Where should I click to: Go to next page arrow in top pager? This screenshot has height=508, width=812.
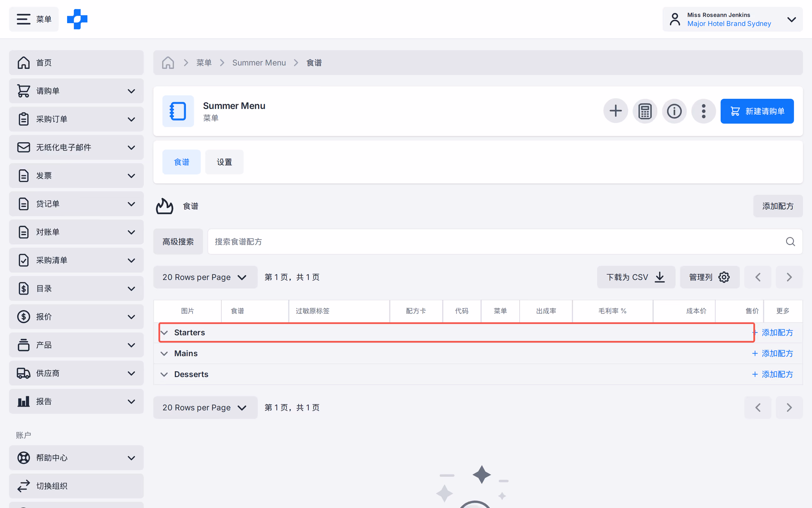pyautogui.click(x=789, y=277)
